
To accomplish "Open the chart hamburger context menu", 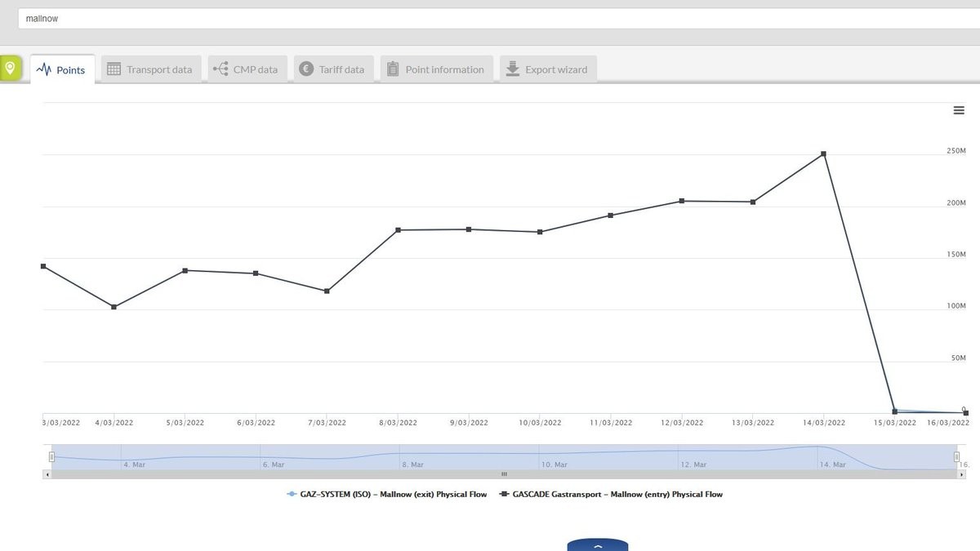I will tap(959, 111).
